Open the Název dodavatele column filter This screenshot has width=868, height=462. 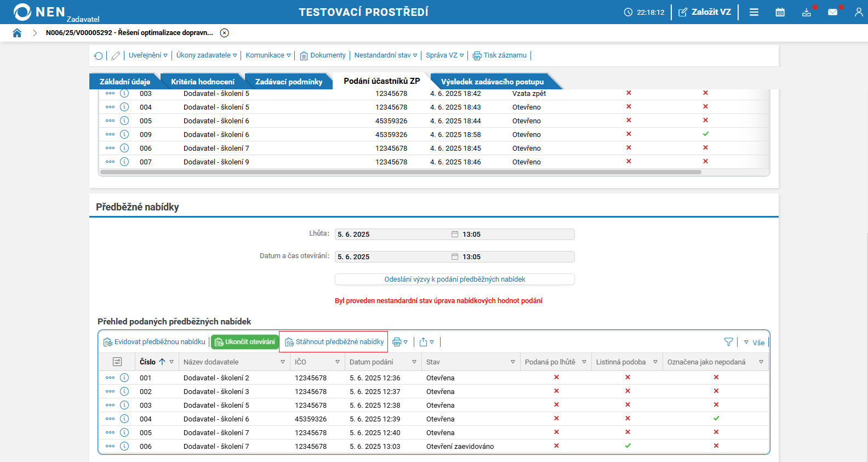283,362
